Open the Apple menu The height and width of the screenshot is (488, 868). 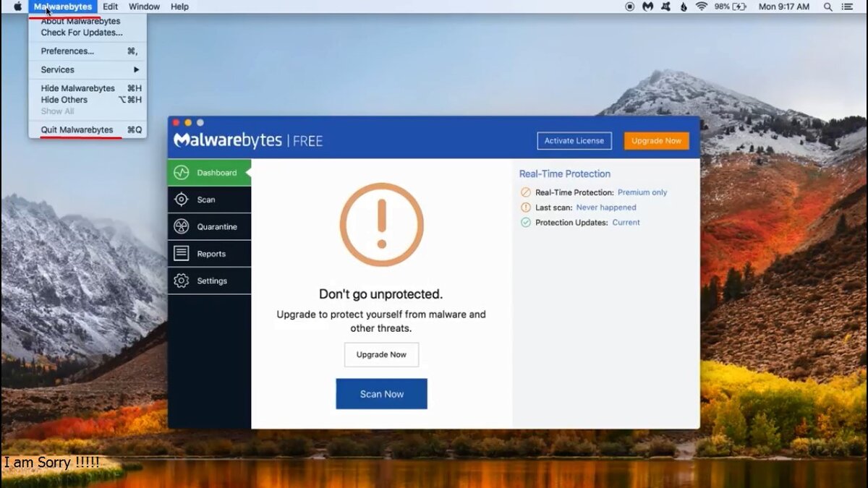click(17, 7)
